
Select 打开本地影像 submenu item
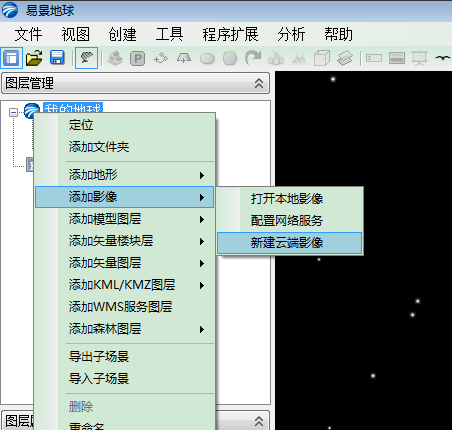(x=289, y=199)
